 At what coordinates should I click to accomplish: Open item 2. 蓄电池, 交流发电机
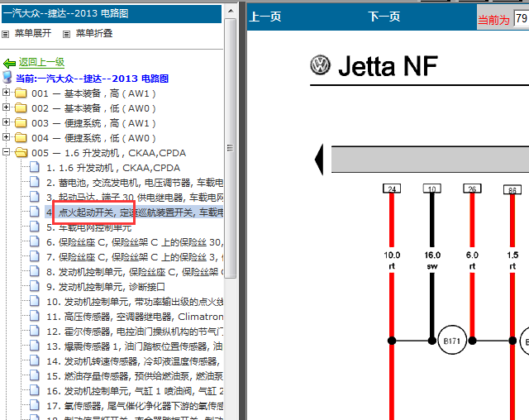click(x=135, y=183)
